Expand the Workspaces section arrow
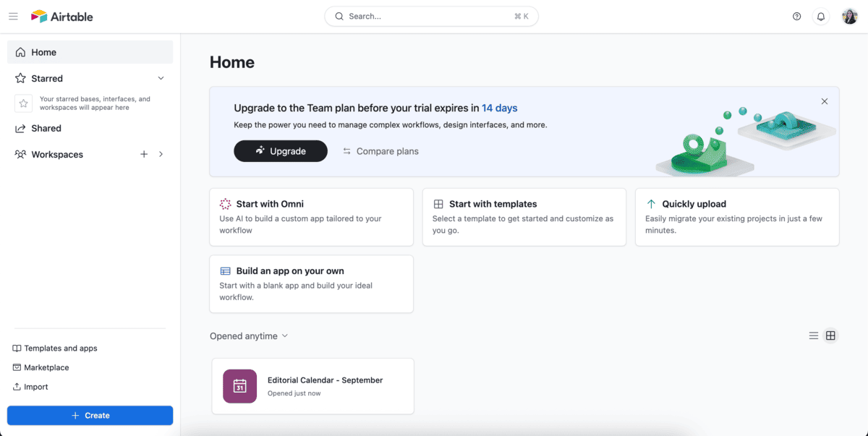This screenshot has height=436, width=868. 161,154
